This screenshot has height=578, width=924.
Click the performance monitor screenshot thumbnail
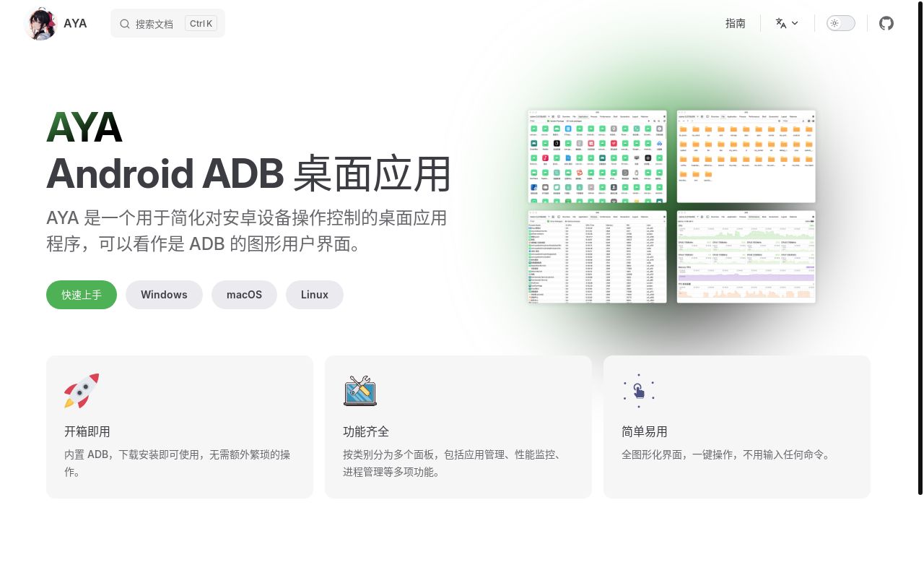746,256
